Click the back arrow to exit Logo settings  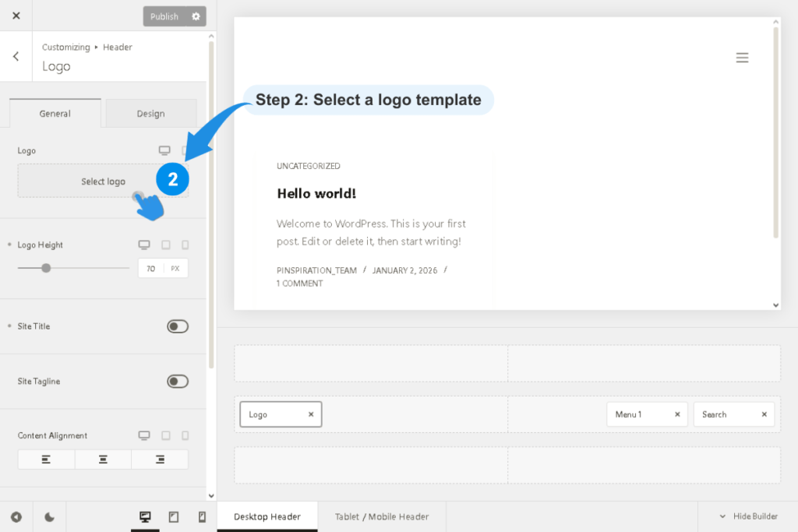point(16,56)
